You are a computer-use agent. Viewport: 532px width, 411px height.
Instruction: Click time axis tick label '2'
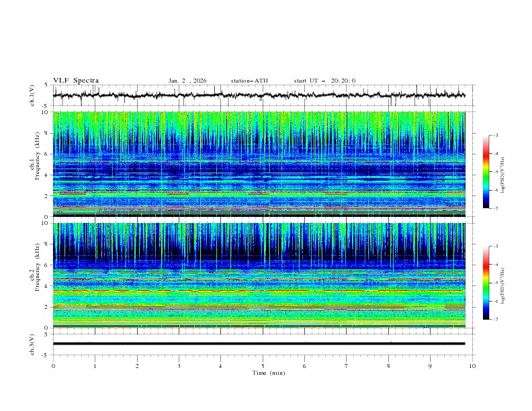point(137,366)
